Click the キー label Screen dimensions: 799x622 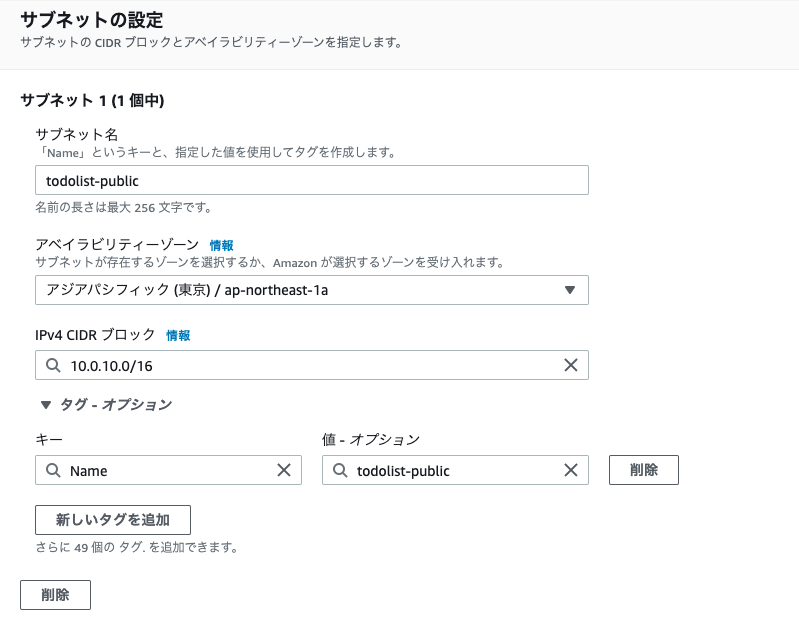pyautogui.click(x=49, y=439)
